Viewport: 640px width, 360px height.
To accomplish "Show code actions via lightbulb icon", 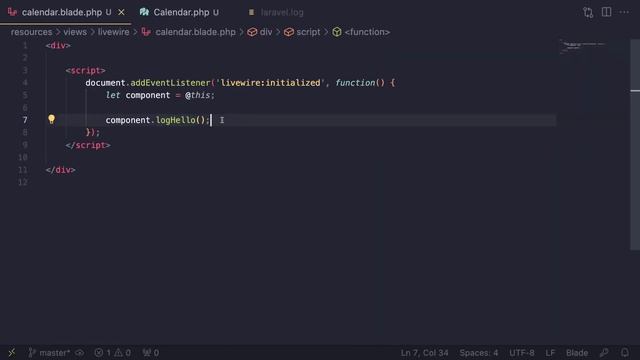I will point(51,119).
